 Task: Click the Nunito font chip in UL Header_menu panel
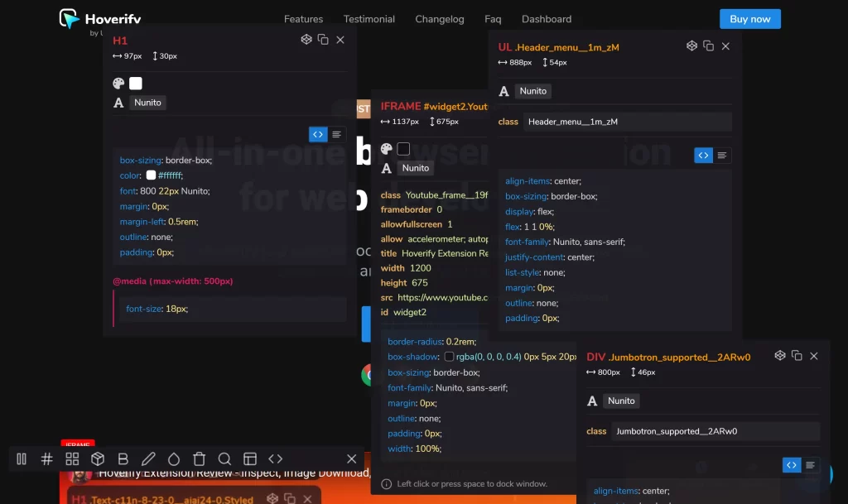click(x=533, y=91)
